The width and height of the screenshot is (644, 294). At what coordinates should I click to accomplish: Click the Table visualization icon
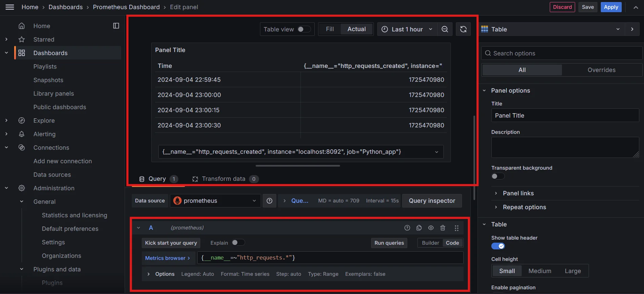[485, 29]
